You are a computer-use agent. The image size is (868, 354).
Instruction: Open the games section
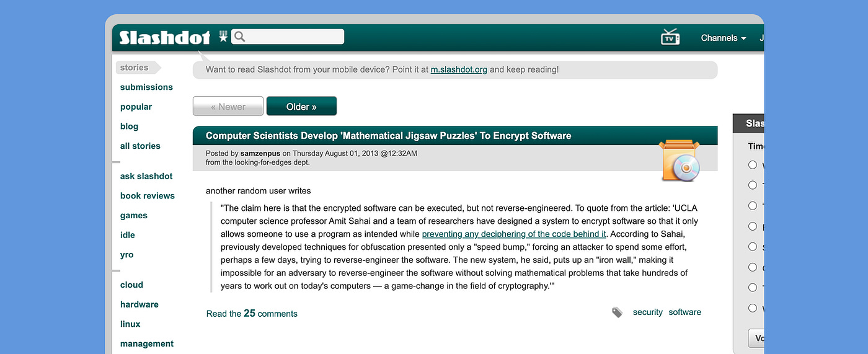tap(134, 215)
